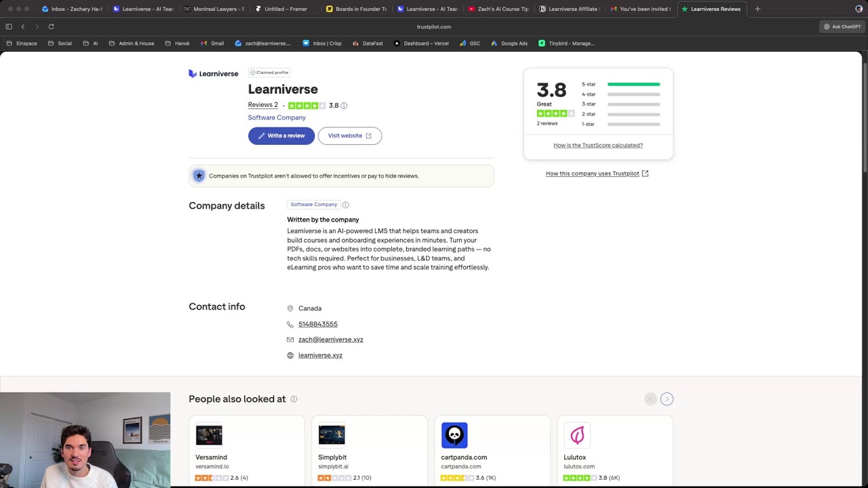The image size is (868, 488).
Task: Open the GSC bookmark
Action: pos(470,43)
